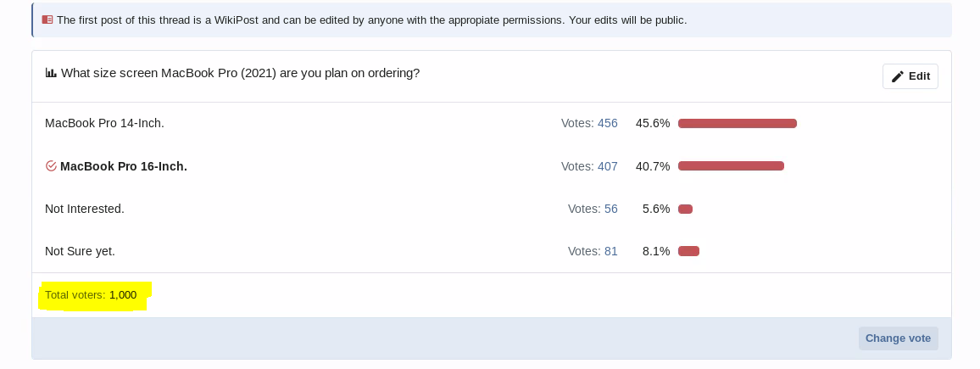Open the 407 votes link
This screenshot has height=369, width=980.
(607, 166)
